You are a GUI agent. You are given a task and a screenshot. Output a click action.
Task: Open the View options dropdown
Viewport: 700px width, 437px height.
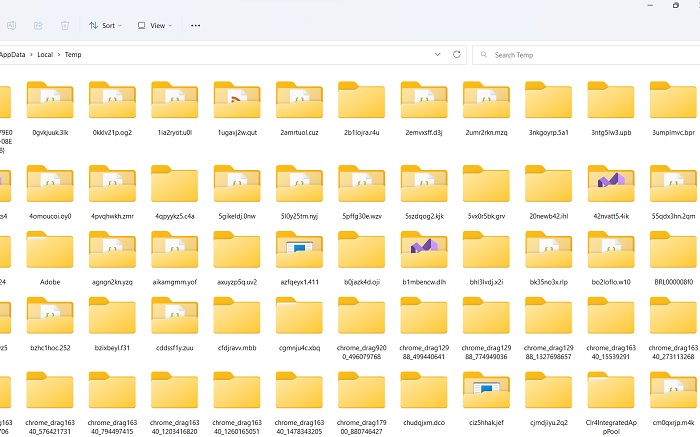point(154,25)
